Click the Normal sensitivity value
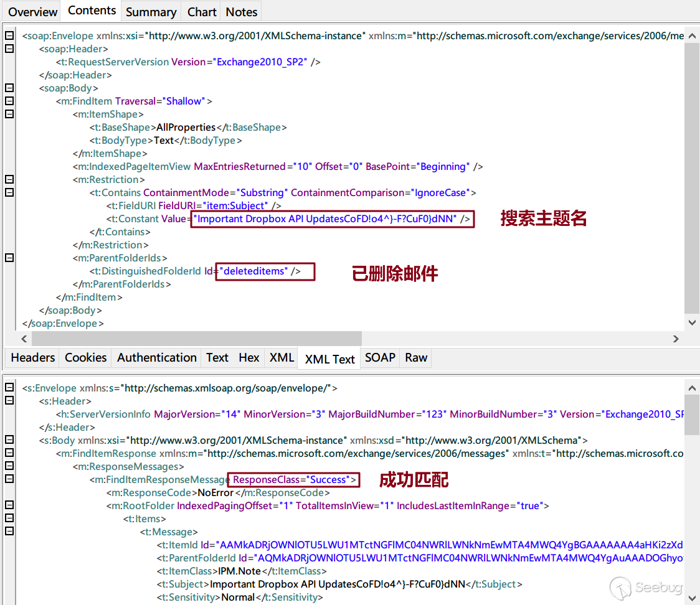The width and height of the screenshot is (700, 605). point(238,597)
